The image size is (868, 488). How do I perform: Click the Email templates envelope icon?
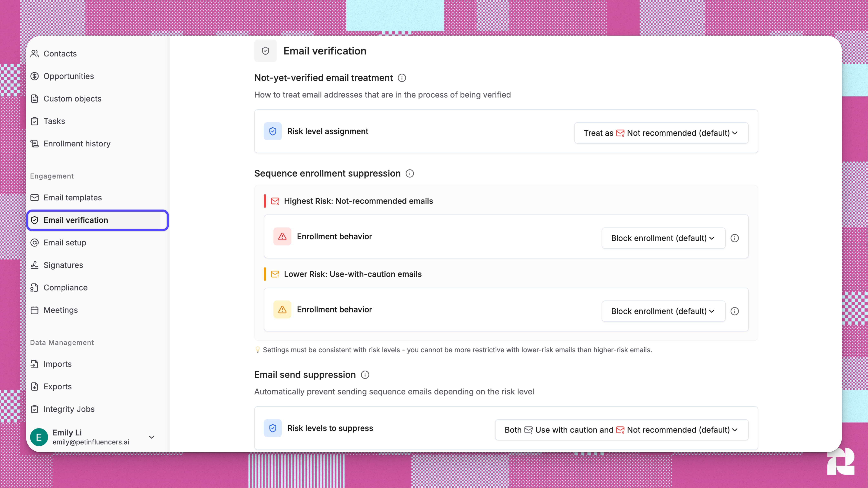[35, 197]
